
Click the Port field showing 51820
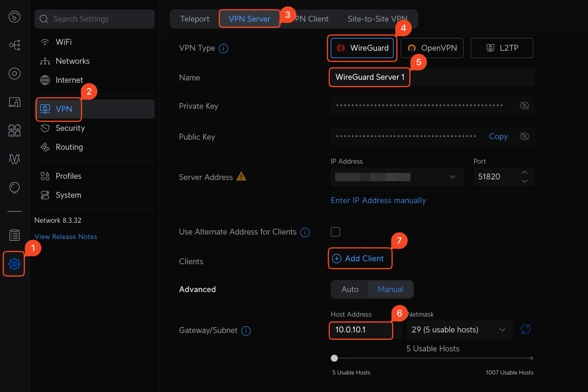504,177
